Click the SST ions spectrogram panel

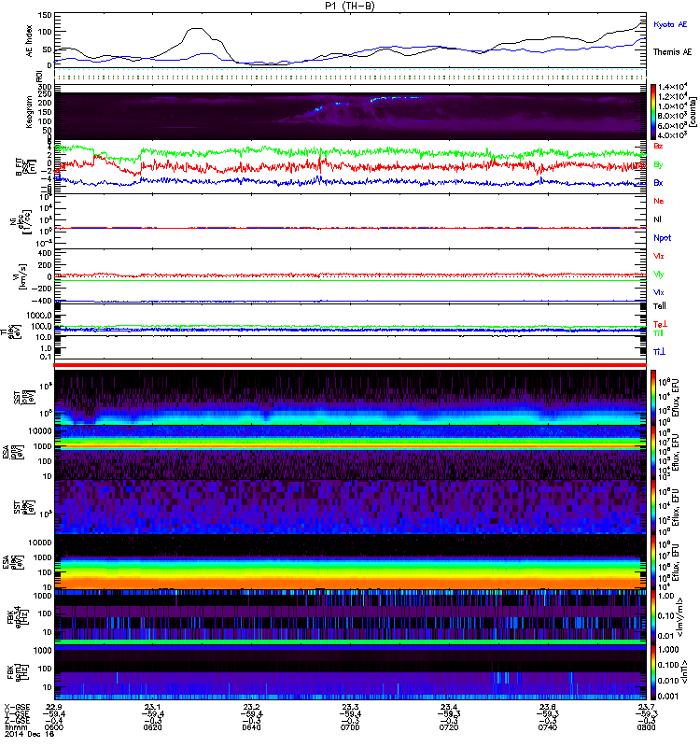click(x=351, y=398)
